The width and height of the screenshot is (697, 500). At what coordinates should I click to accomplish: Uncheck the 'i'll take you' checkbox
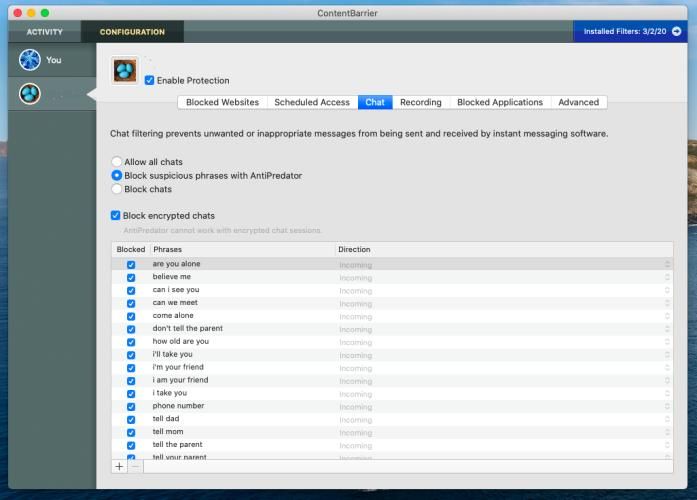[x=131, y=355]
